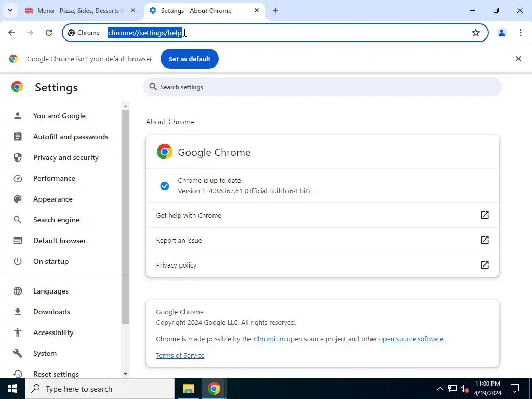Image resolution: width=532 pixels, height=399 pixels.
Task: Click the taskbar Type here to search box
Action: point(99,389)
